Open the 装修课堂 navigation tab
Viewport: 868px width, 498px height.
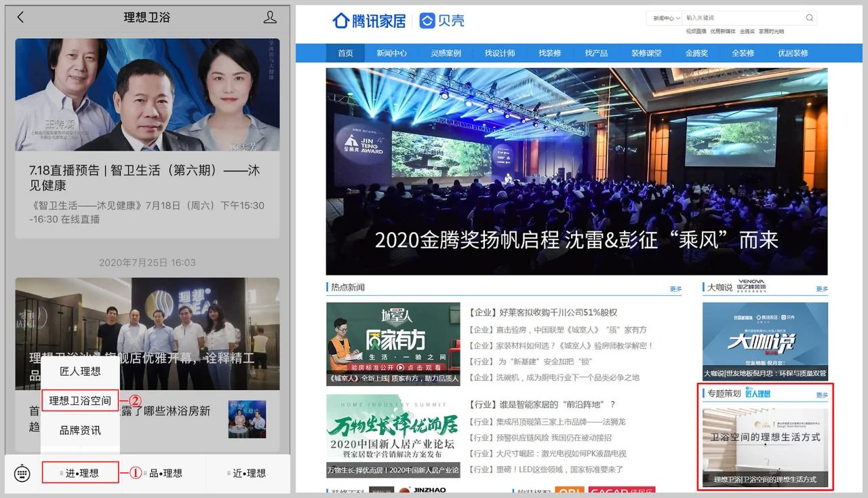coord(646,53)
